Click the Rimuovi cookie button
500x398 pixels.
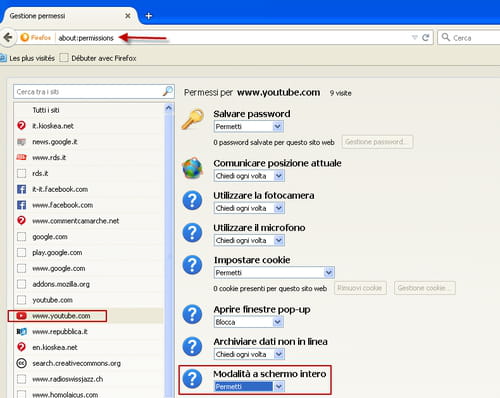tap(360, 288)
